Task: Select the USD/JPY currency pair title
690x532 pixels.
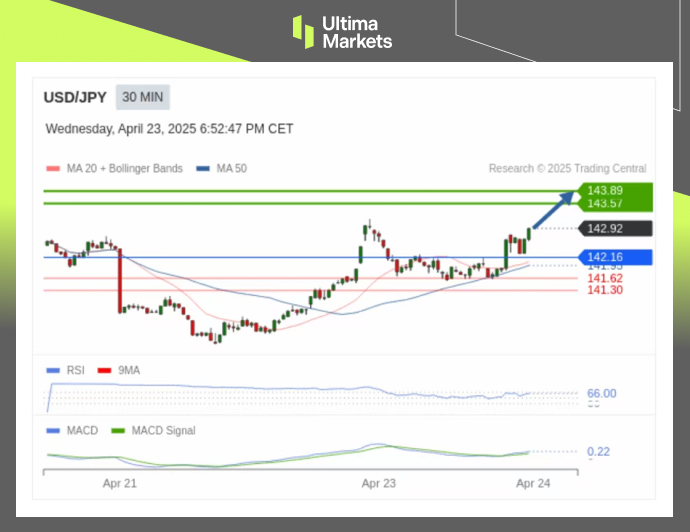Action: [x=76, y=97]
